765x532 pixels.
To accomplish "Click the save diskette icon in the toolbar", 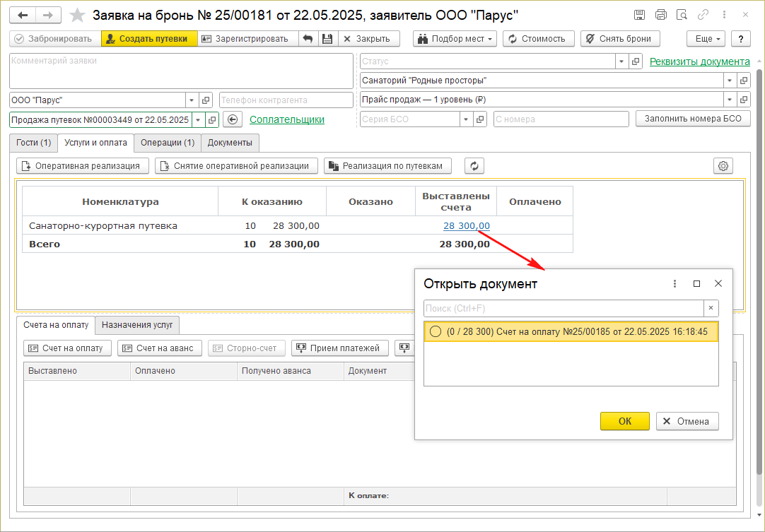I will 327,39.
